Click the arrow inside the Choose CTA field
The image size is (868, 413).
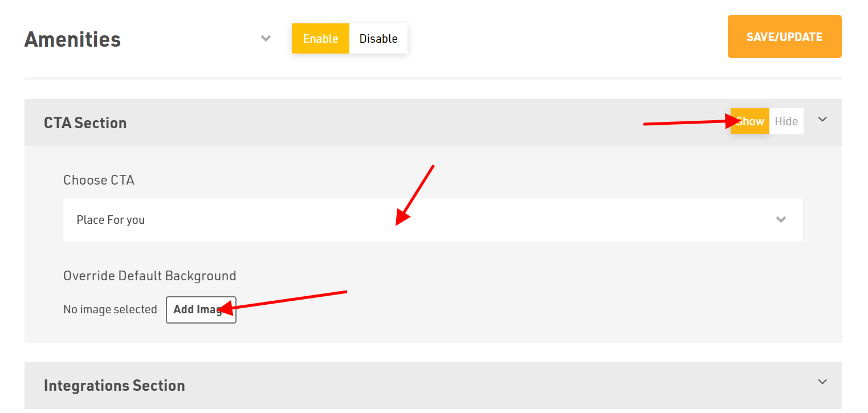pyautogui.click(x=781, y=220)
